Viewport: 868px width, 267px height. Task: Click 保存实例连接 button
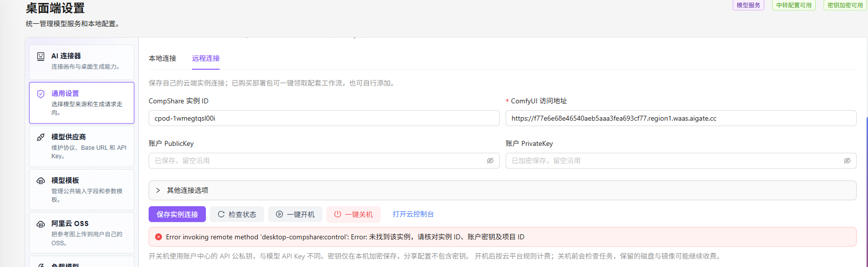point(177,214)
